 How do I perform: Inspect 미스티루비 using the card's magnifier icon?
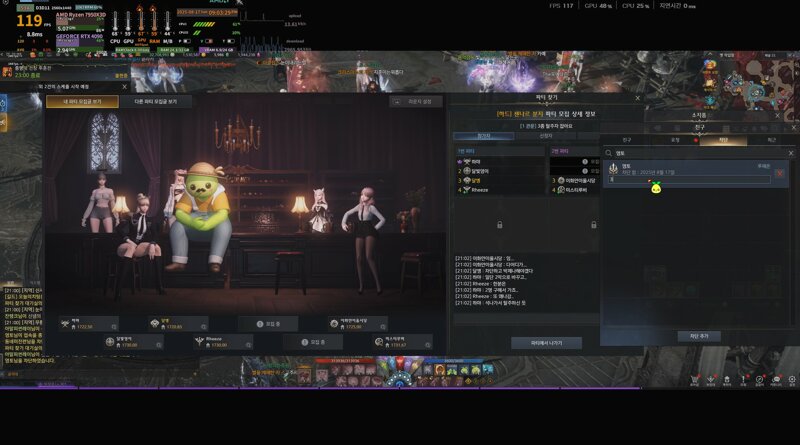[x=428, y=345]
